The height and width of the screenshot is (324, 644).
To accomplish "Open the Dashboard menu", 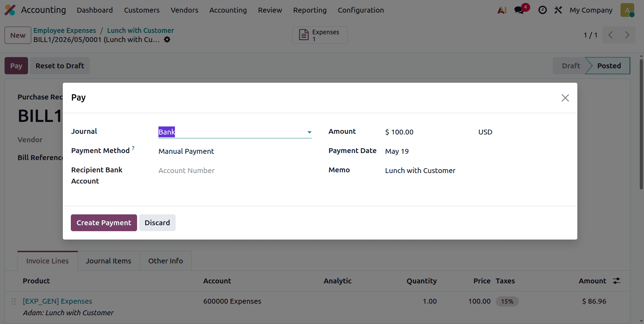I will coord(95,10).
